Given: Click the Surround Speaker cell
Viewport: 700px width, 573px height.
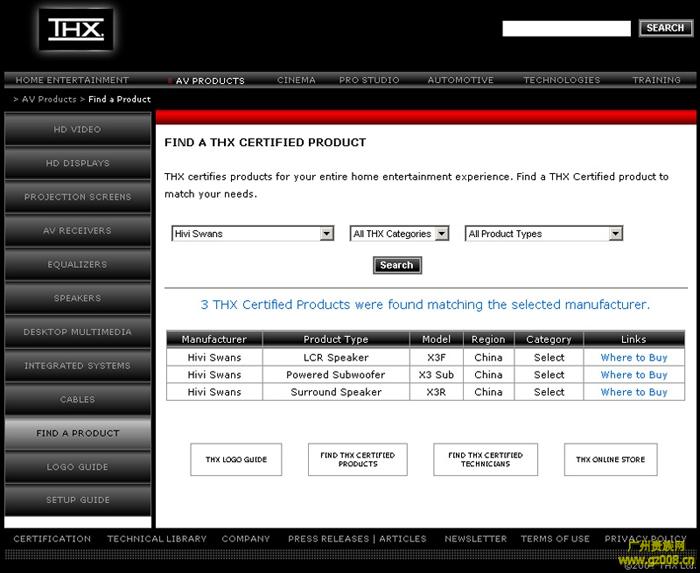Looking at the screenshot, I should 336,392.
